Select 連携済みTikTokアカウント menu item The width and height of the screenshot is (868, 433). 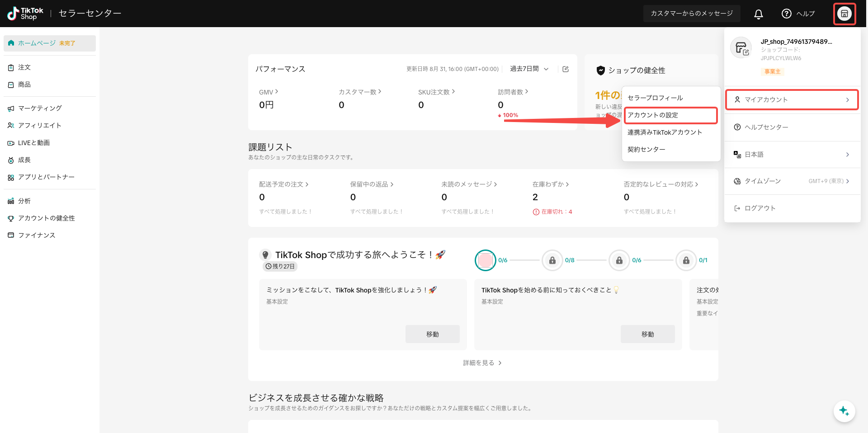[x=665, y=132]
